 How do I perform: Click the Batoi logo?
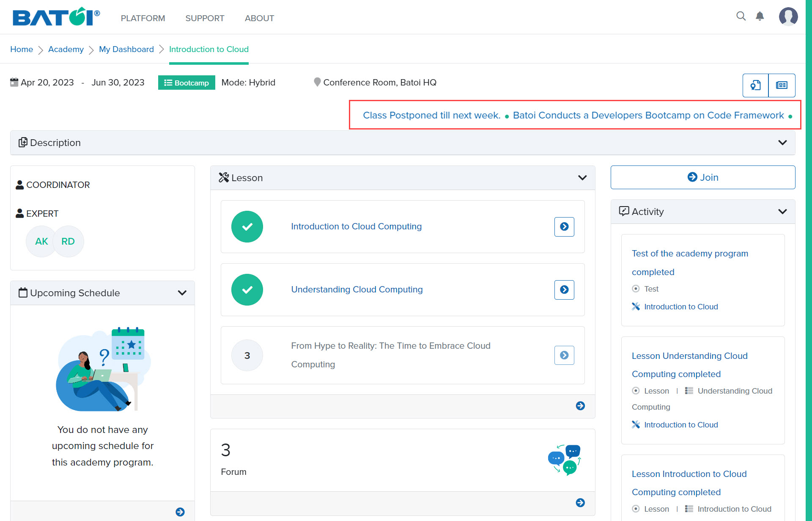[56, 17]
